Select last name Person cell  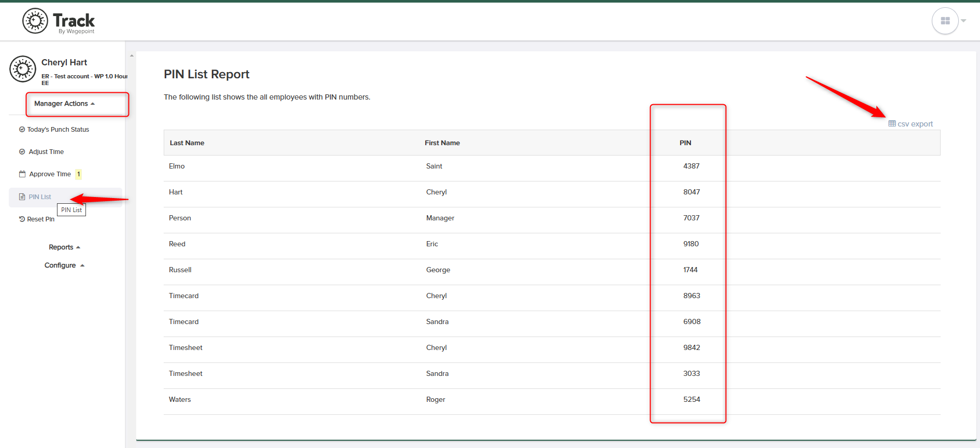pos(180,218)
